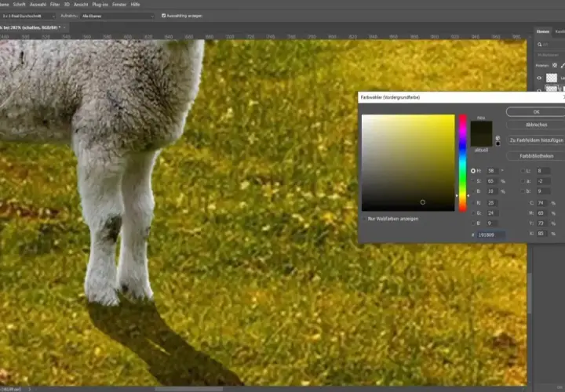Click the small black web-safe color swatch
This screenshot has width=565, height=392.
[498, 143]
